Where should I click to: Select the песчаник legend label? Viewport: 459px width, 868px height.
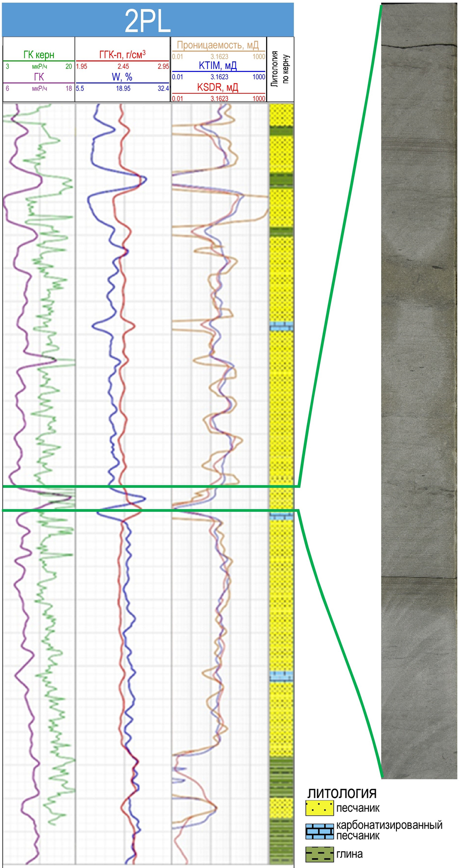click(358, 808)
